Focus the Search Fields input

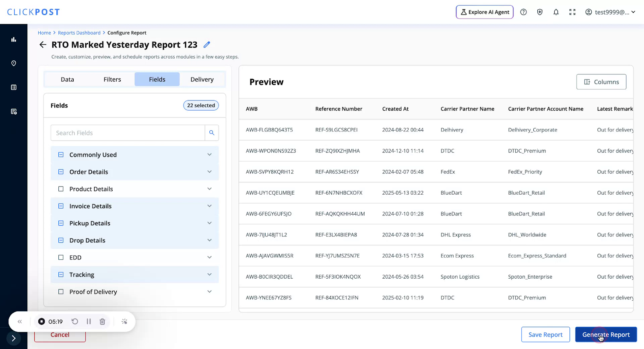click(128, 133)
